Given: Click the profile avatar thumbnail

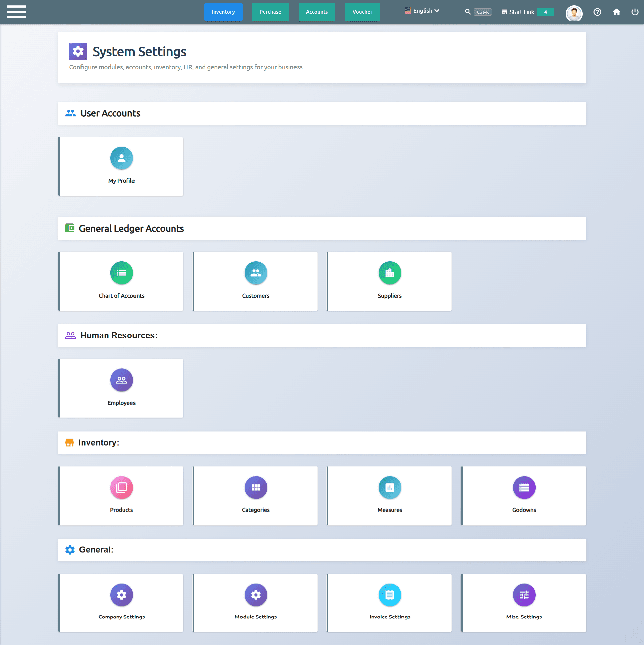Looking at the screenshot, I should (x=574, y=13).
